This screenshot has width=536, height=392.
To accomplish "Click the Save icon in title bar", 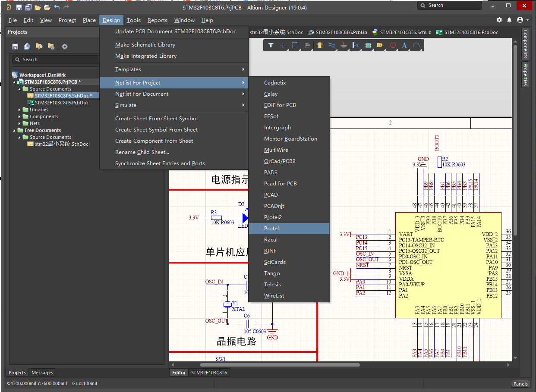I will pyautogui.click(x=19, y=7).
